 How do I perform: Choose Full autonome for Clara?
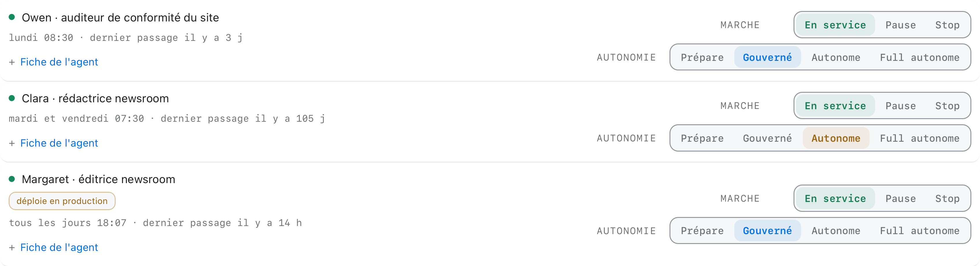920,138
